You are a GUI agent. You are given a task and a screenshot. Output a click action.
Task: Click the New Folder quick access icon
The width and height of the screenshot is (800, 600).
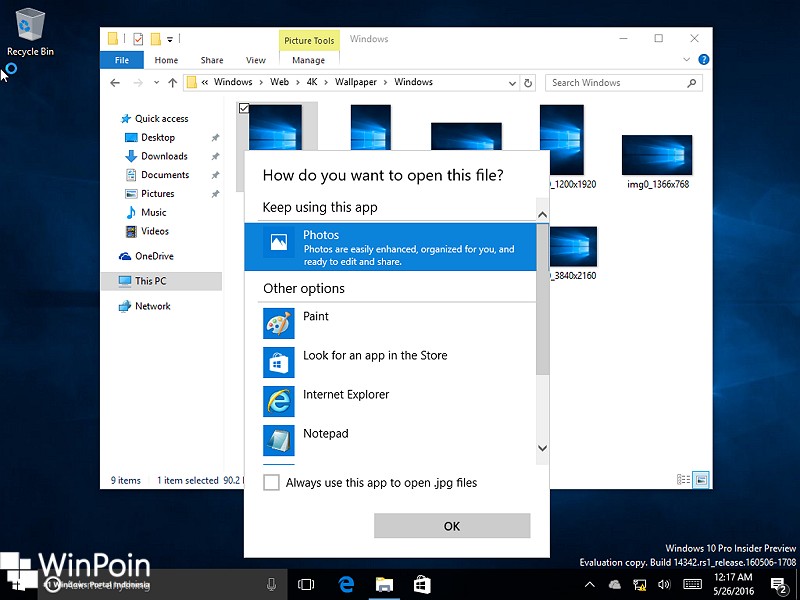[156, 39]
